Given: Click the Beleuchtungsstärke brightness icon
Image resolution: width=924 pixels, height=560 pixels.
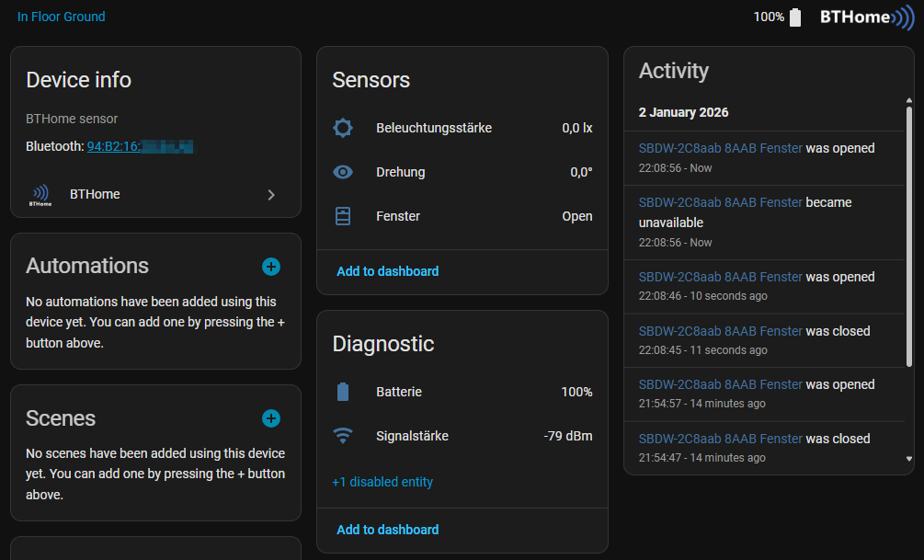Looking at the screenshot, I should click(x=343, y=128).
